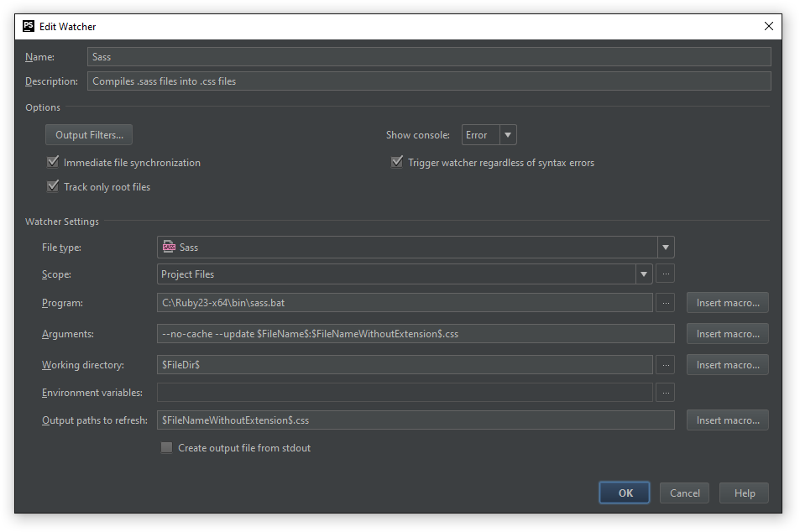Click Insert macro for Output paths
The image size is (800, 532).
727,420
